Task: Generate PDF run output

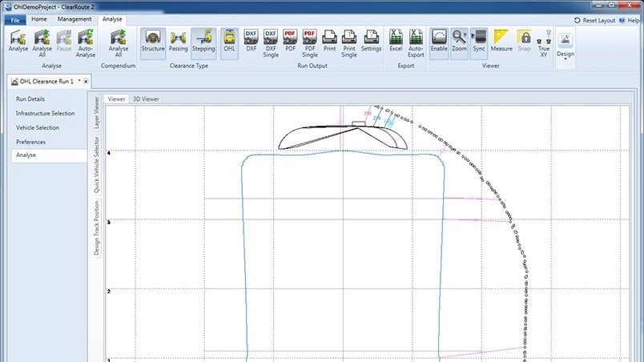Action: coord(291,41)
